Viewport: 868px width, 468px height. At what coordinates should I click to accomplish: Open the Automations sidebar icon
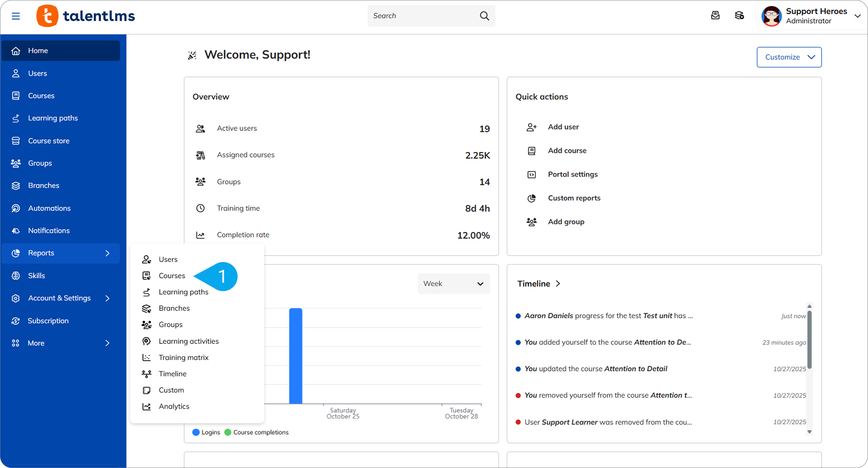point(15,208)
